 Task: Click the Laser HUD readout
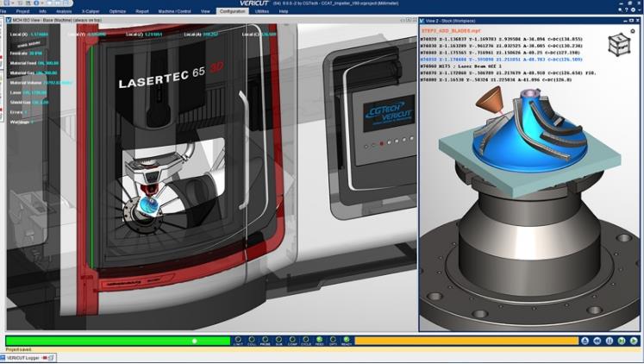(28, 92)
